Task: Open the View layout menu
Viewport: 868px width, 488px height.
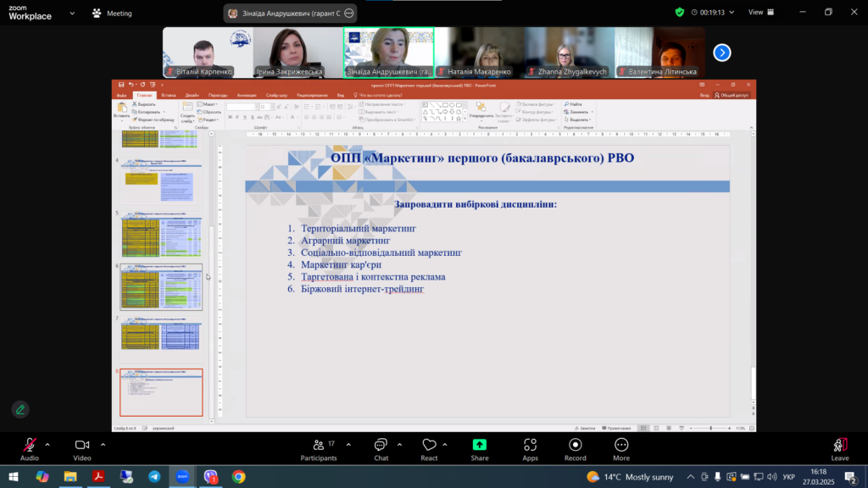Action: coord(761,12)
